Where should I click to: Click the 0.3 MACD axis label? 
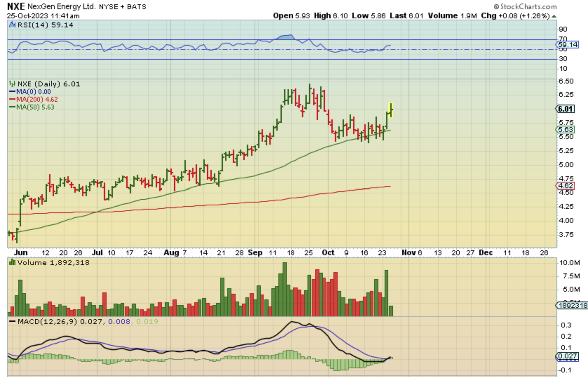[x=566, y=325]
